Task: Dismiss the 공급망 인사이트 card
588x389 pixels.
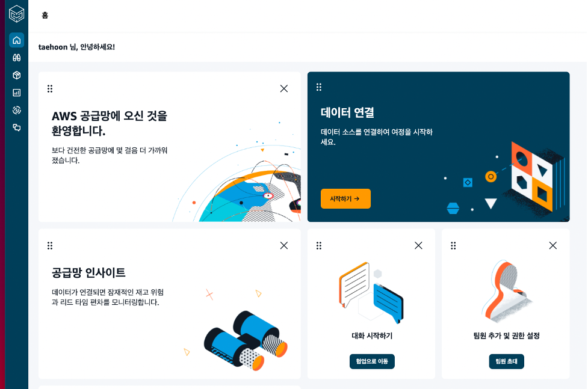Action: click(284, 245)
